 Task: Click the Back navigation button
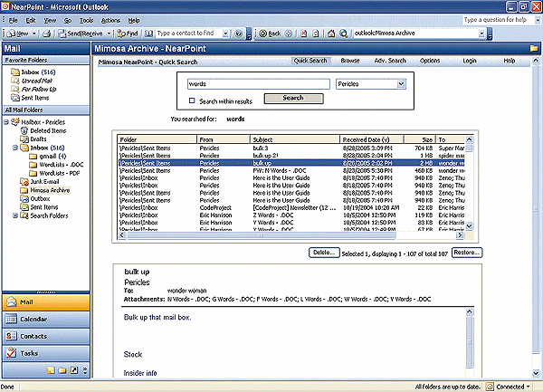[x=270, y=33]
